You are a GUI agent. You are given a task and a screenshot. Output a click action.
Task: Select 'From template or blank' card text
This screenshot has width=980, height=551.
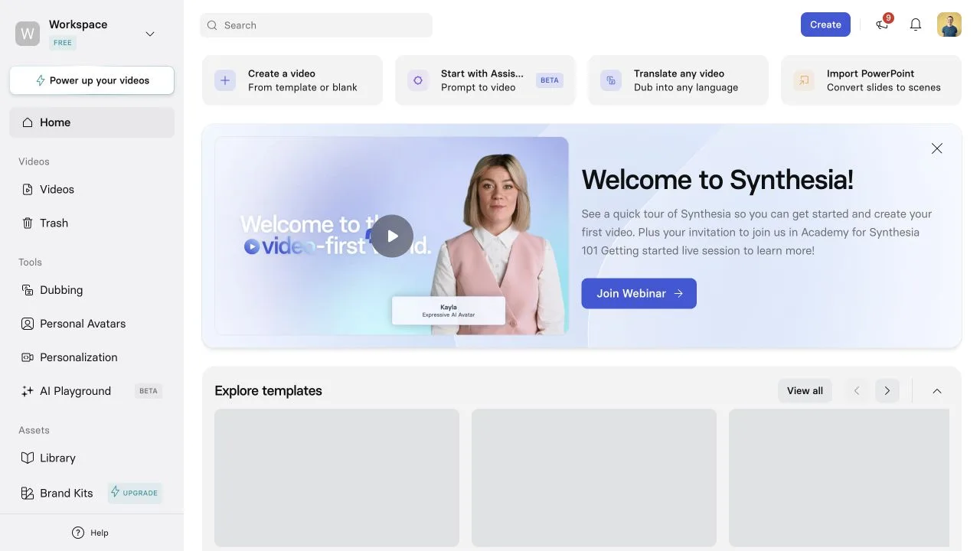pyautogui.click(x=302, y=87)
